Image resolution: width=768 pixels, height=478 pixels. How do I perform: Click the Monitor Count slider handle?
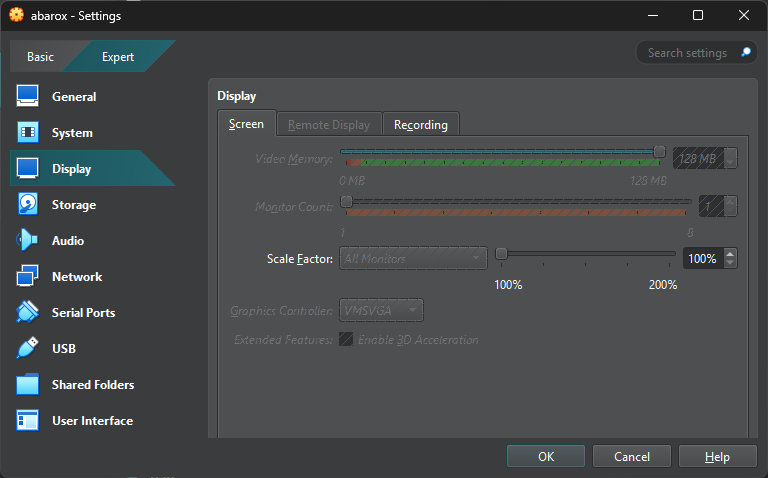[x=346, y=201]
